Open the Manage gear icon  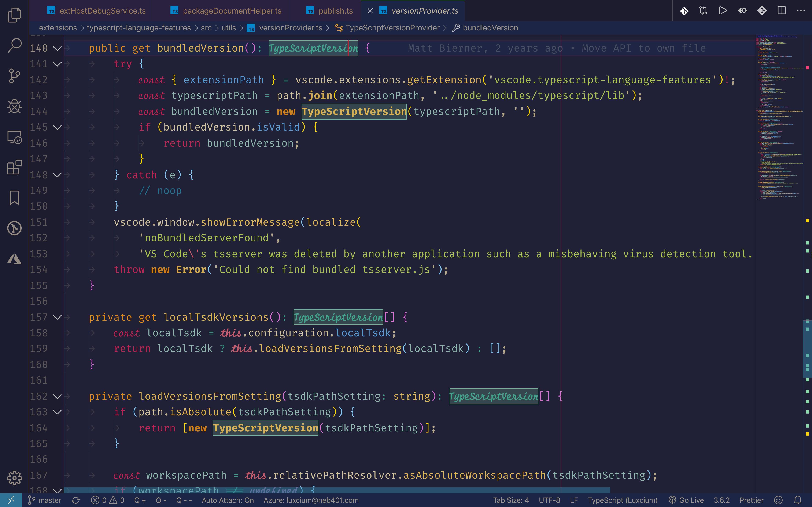[x=14, y=477]
